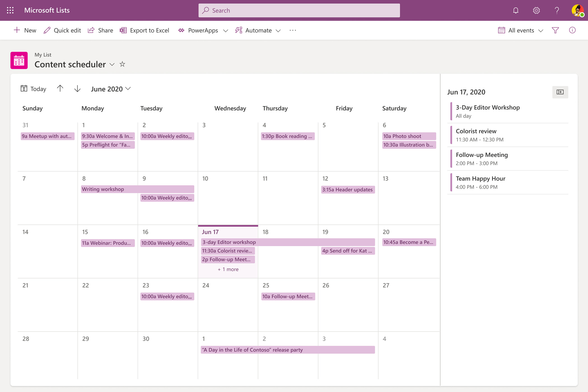Open the information details pane icon
The image size is (588, 392).
pyautogui.click(x=572, y=30)
